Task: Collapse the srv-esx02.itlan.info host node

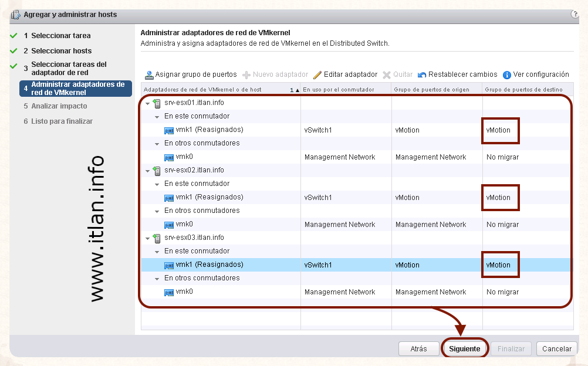Action: pos(147,171)
